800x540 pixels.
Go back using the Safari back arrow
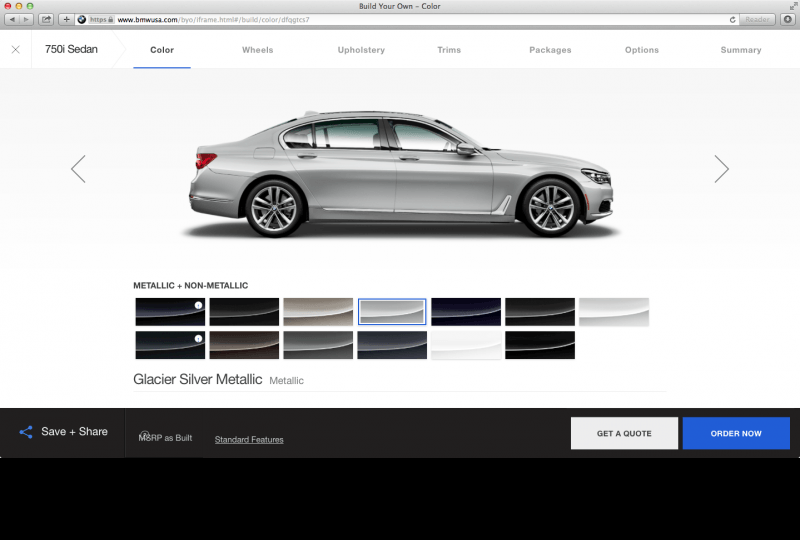pyautogui.click(x=12, y=19)
